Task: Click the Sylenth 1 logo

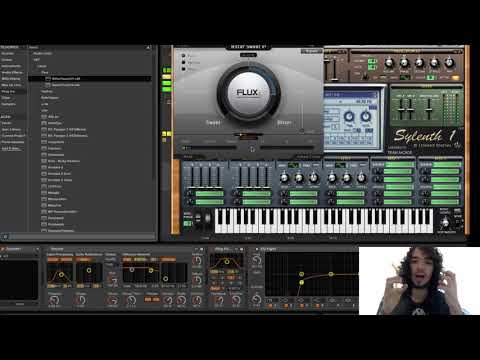Action: pos(424,136)
